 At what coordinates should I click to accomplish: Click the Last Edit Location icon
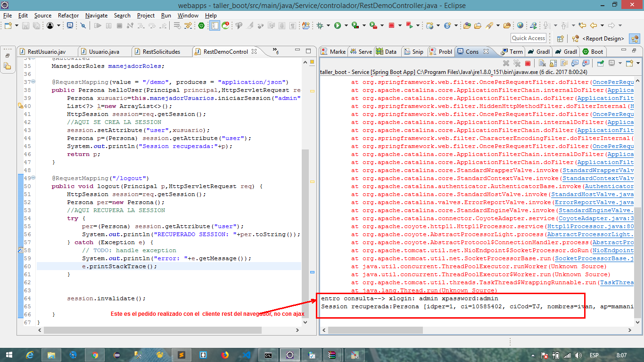[x=582, y=25]
